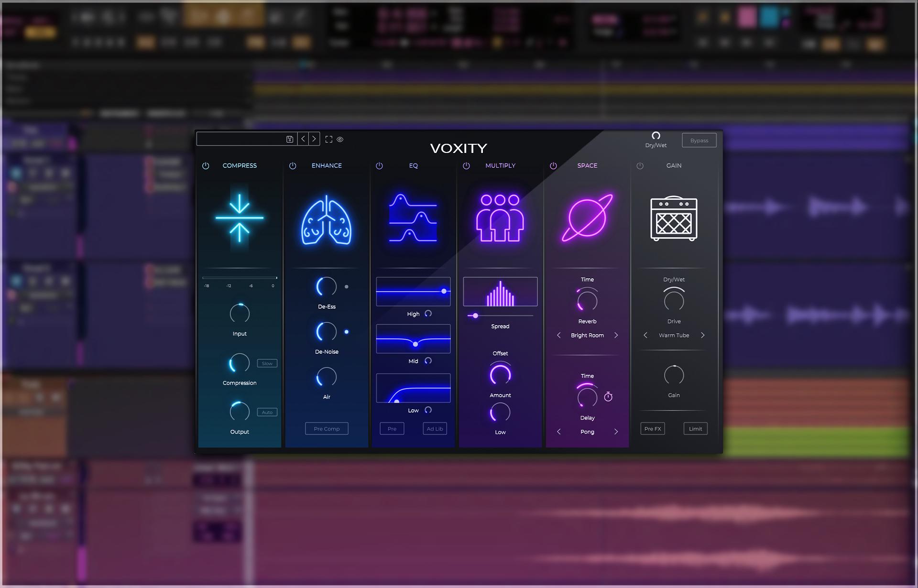The height and width of the screenshot is (588, 918).
Task: Click the Limit button
Action: (695, 429)
